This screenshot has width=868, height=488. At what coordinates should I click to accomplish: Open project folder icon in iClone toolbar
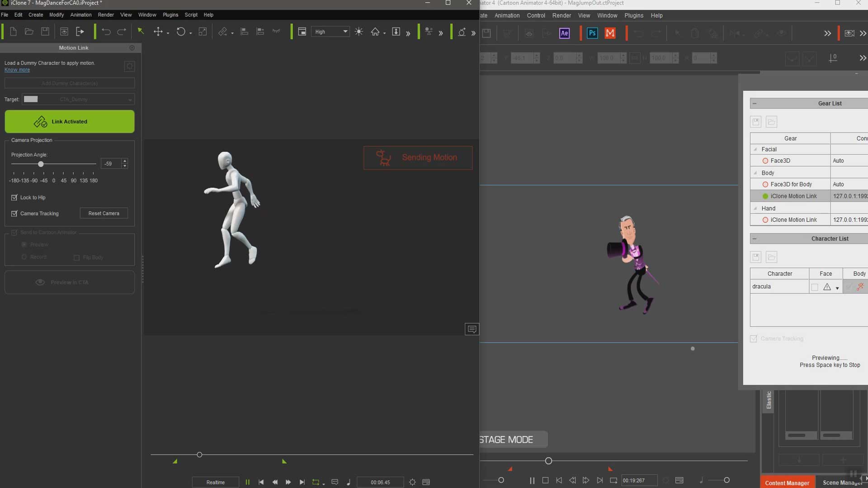coord(29,32)
